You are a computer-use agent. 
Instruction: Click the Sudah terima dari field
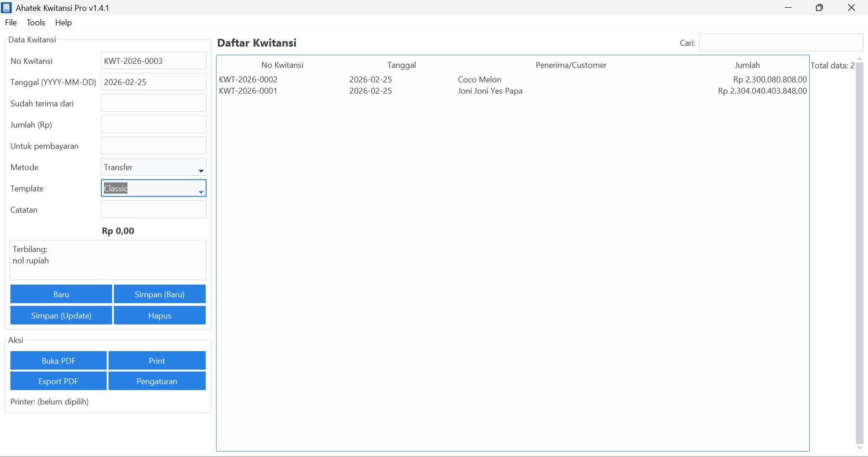tap(153, 103)
